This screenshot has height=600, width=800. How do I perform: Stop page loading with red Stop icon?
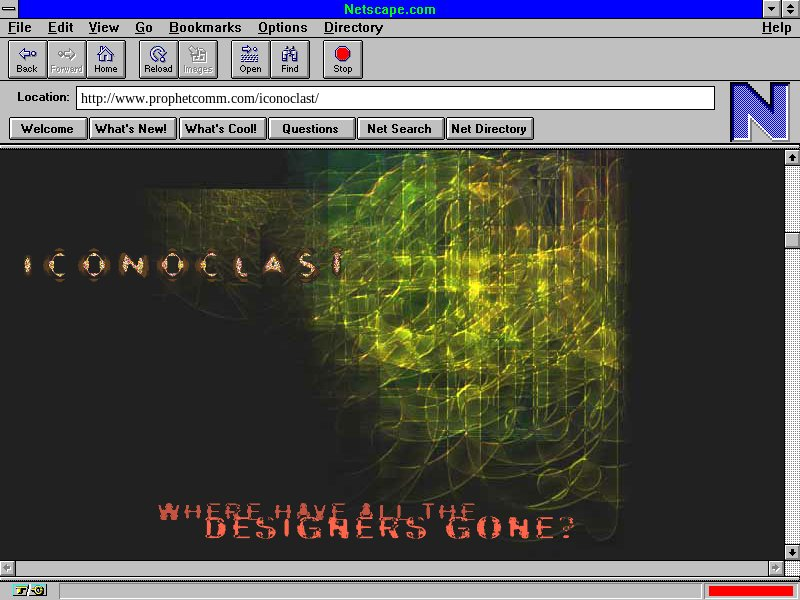[x=343, y=59]
